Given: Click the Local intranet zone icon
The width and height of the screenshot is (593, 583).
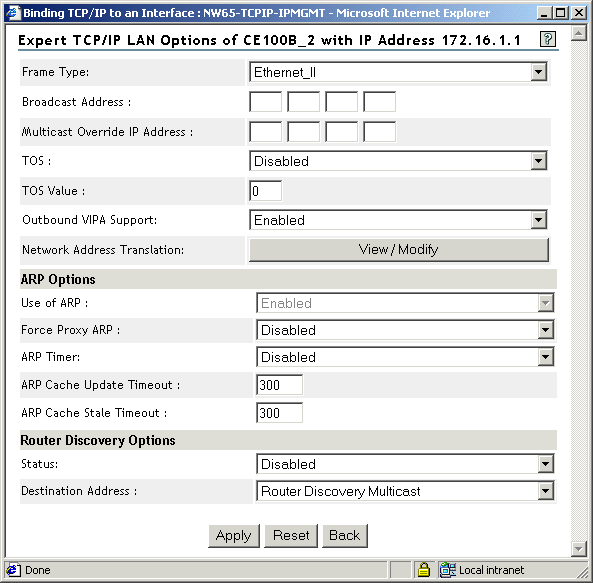Looking at the screenshot, I should (x=447, y=569).
